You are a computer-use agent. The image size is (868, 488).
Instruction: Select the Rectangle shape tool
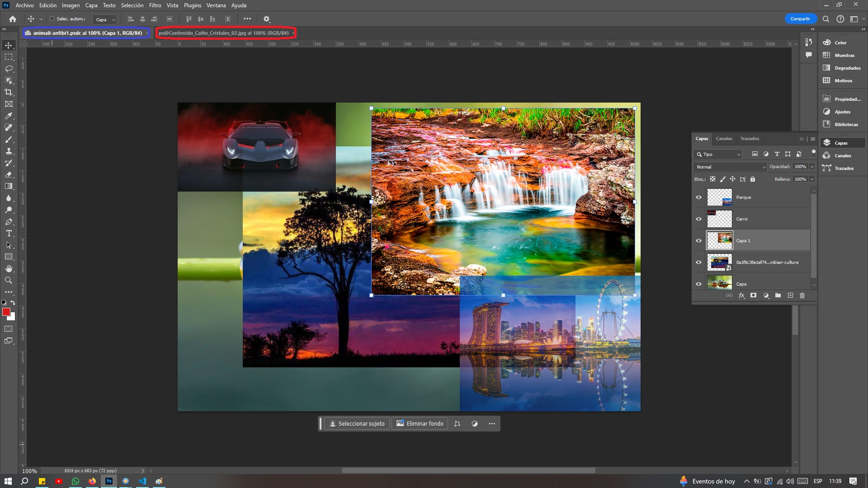(x=9, y=257)
